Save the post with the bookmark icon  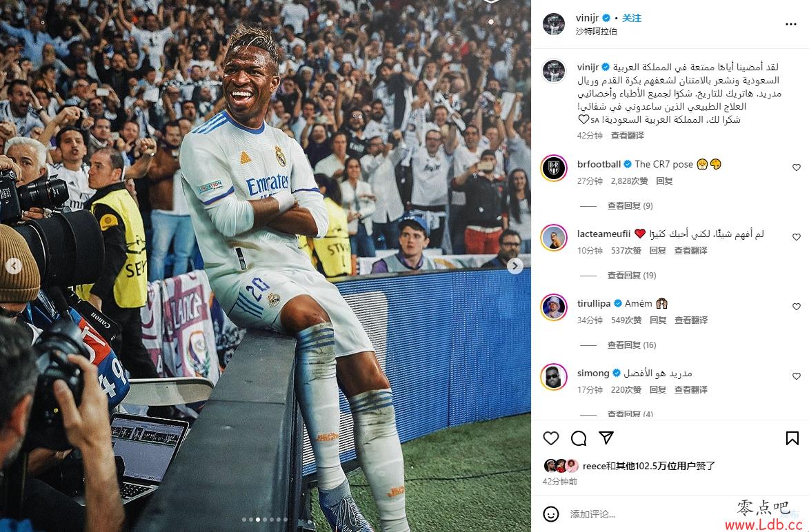792,438
